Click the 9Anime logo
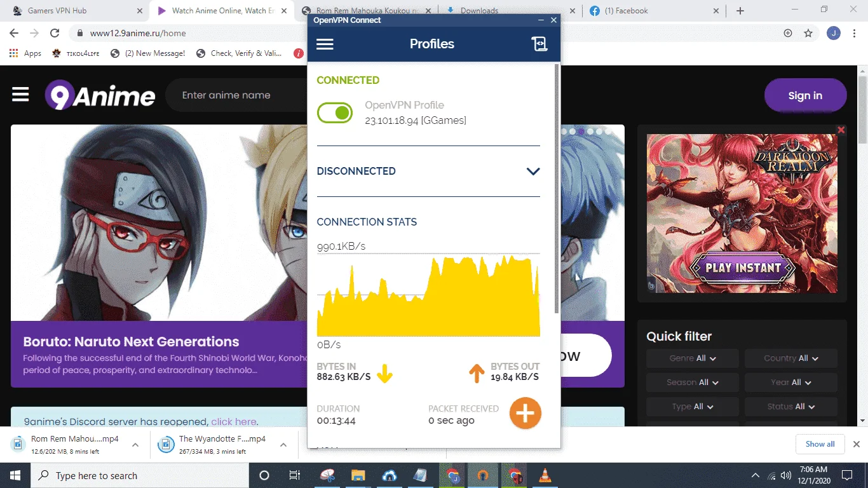Viewport: 868px width, 488px height. pos(100,95)
